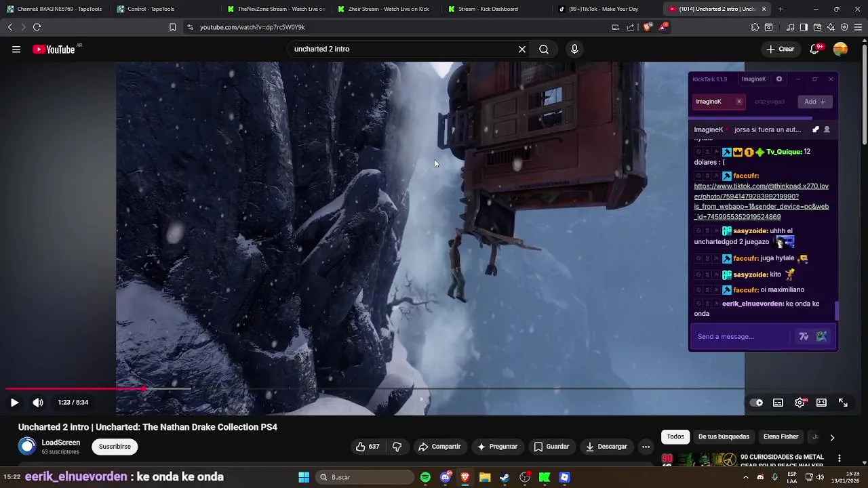Start voice search with the microphone

pos(574,49)
